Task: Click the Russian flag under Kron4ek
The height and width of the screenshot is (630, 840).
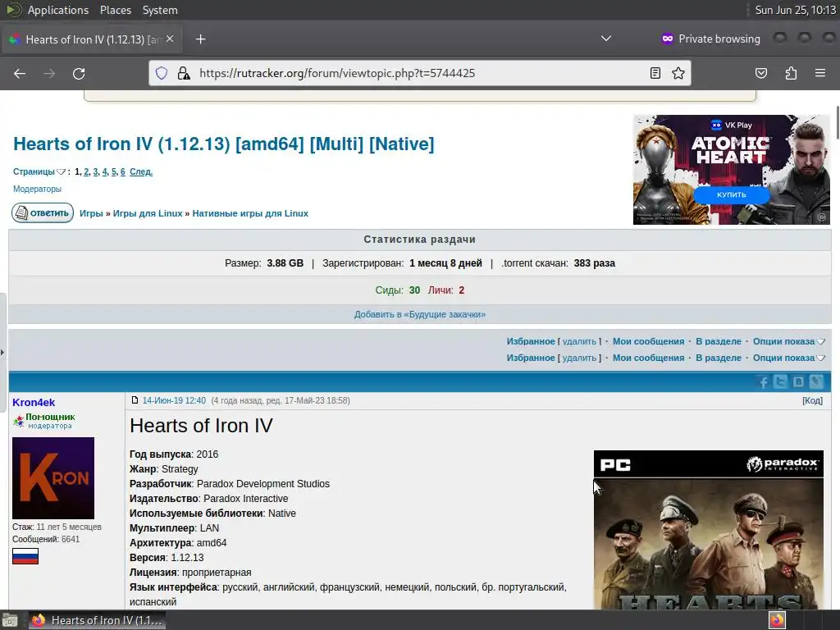Action: click(25, 556)
